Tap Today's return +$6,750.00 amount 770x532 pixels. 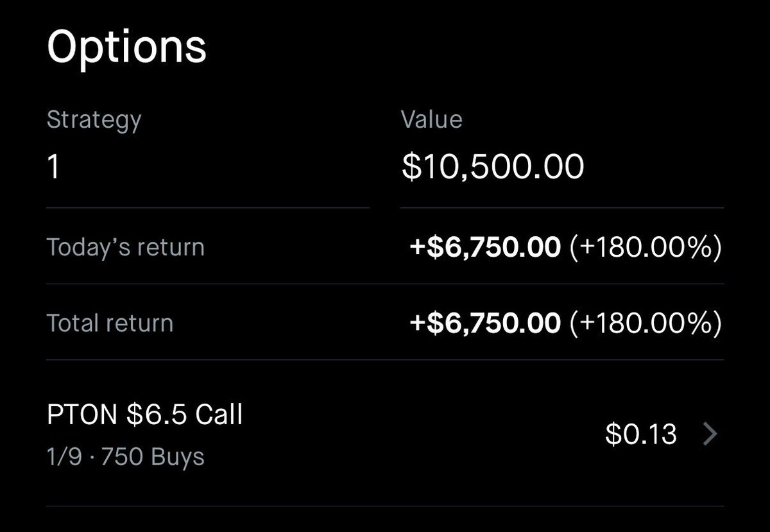[485, 248]
